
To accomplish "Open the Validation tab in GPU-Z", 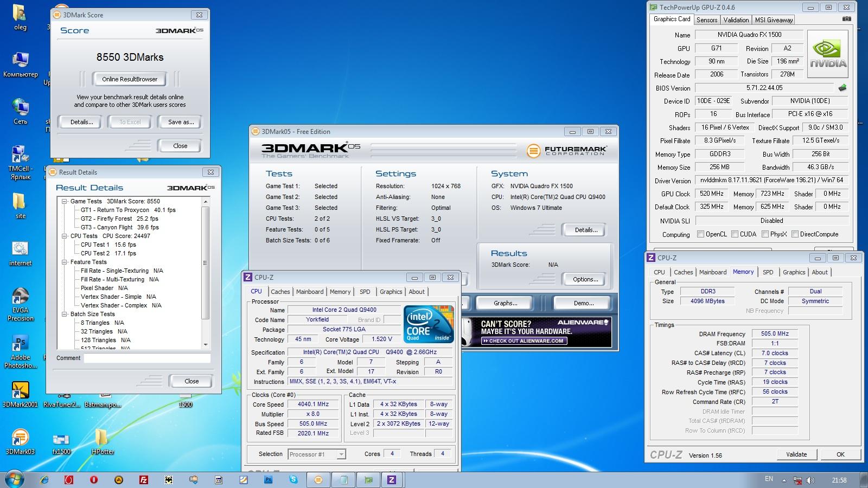I will [736, 20].
